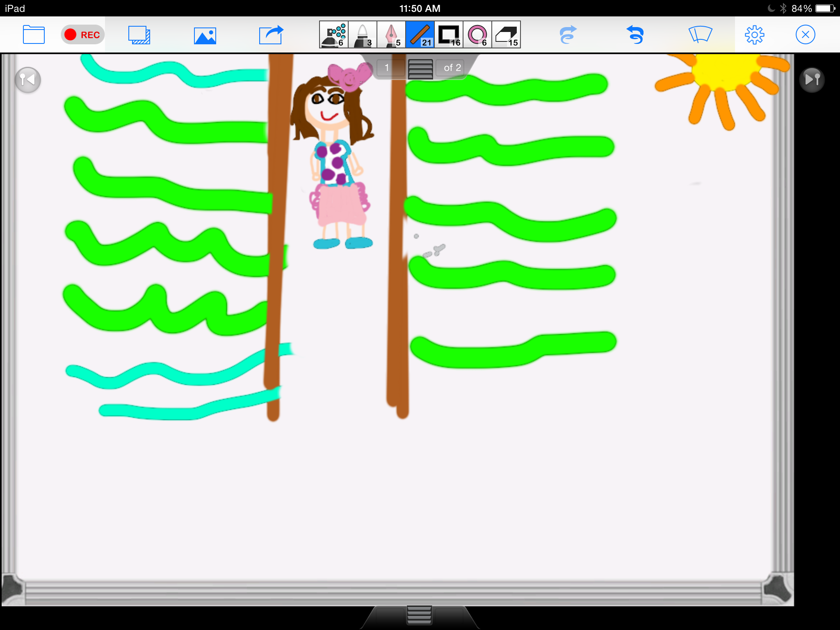840x630 pixels.
Task: Select the black rectangle shape tool
Action: click(x=449, y=35)
